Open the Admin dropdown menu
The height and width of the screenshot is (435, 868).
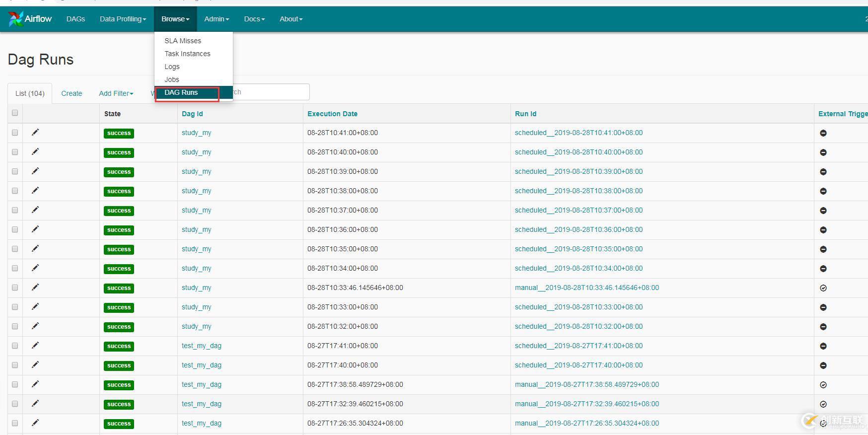(217, 19)
